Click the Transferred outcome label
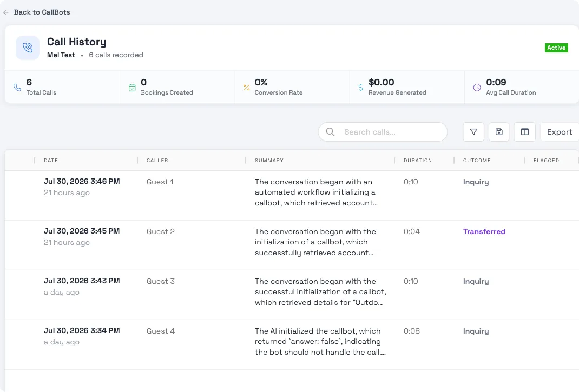The height and width of the screenshot is (392, 579). click(x=484, y=231)
